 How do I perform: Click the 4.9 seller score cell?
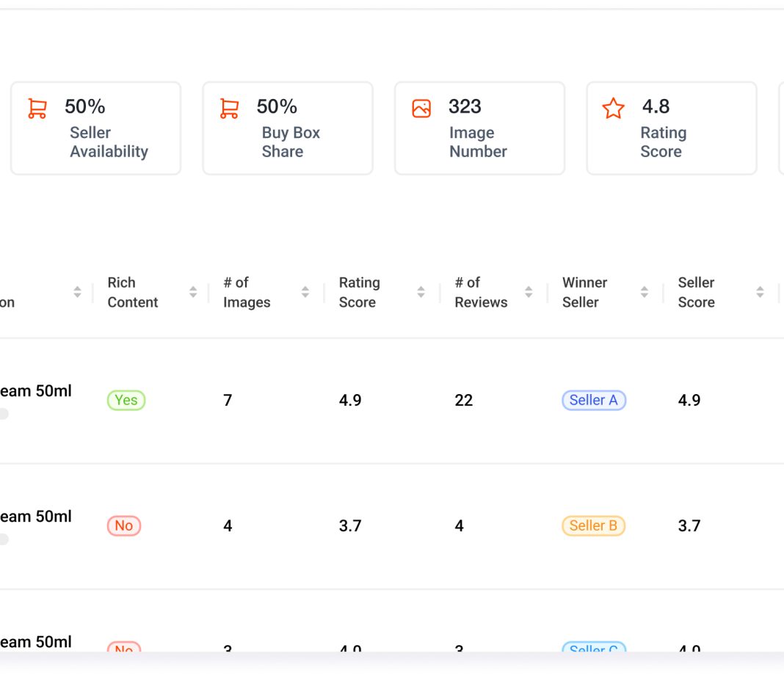tap(689, 400)
